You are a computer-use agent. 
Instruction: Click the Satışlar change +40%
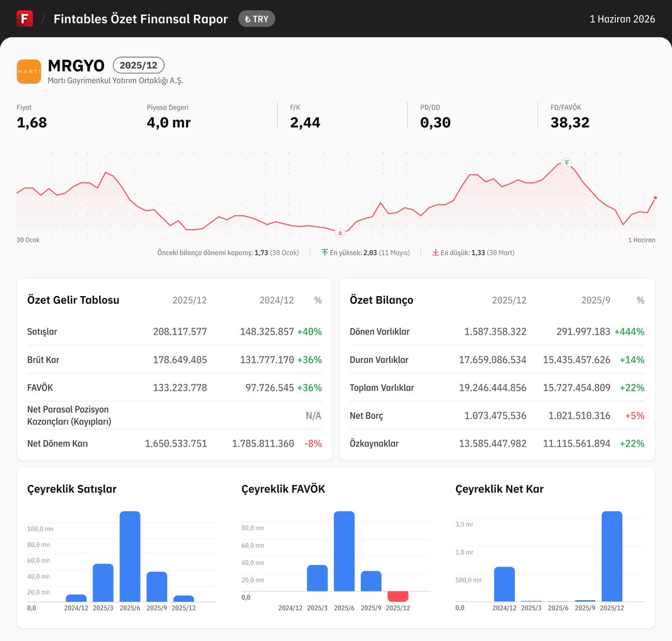(x=310, y=331)
